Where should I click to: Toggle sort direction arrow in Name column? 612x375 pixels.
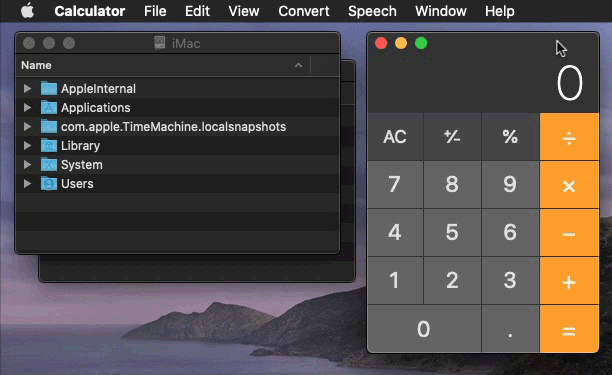coord(299,65)
